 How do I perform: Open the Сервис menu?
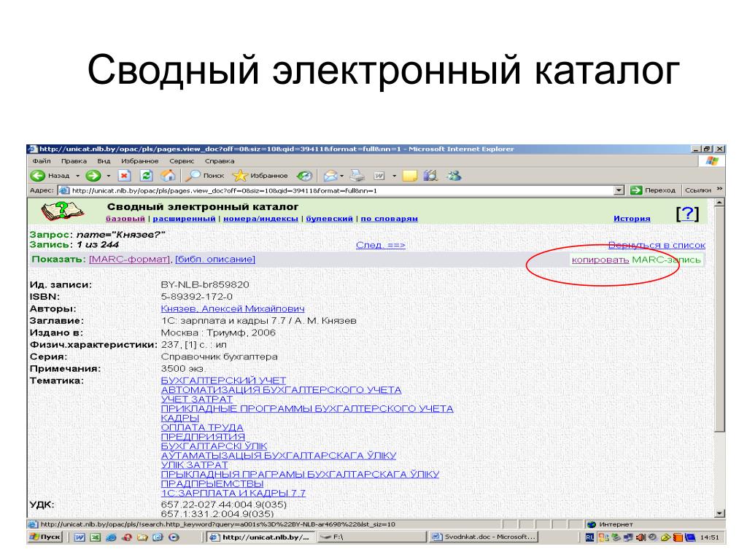(x=182, y=161)
